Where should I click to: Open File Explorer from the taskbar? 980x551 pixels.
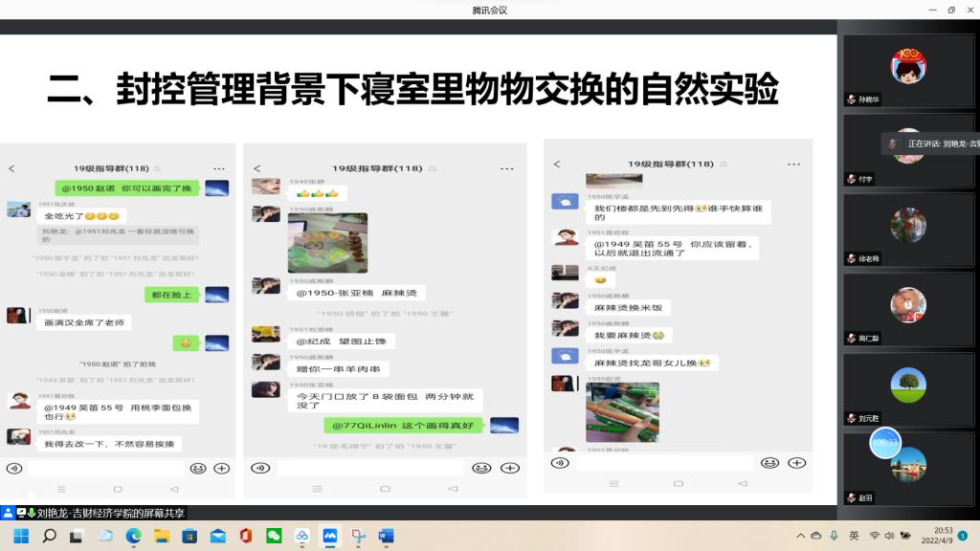[x=162, y=536]
